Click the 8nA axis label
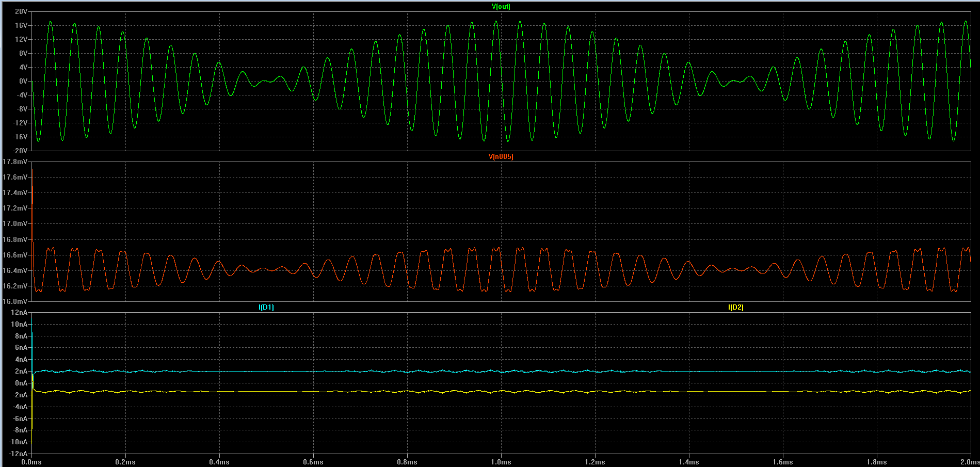This screenshot has width=980, height=467. tap(21, 336)
